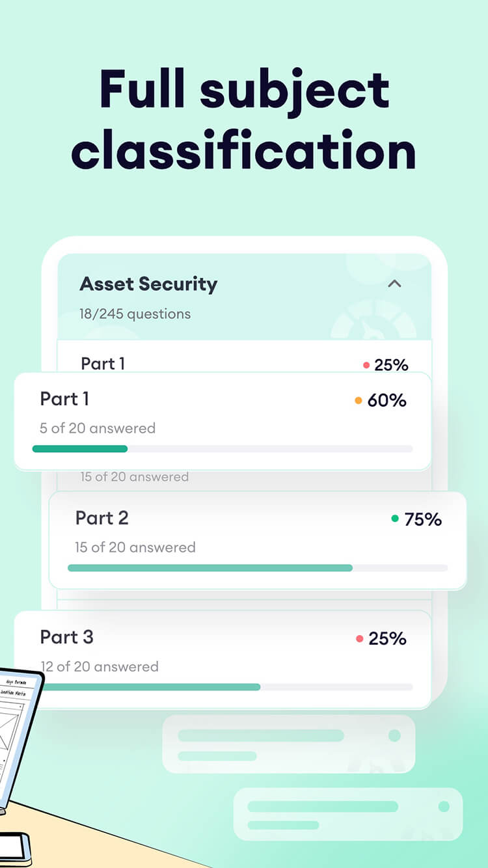Tap the 60% score label
The height and width of the screenshot is (868, 488).
tap(387, 401)
